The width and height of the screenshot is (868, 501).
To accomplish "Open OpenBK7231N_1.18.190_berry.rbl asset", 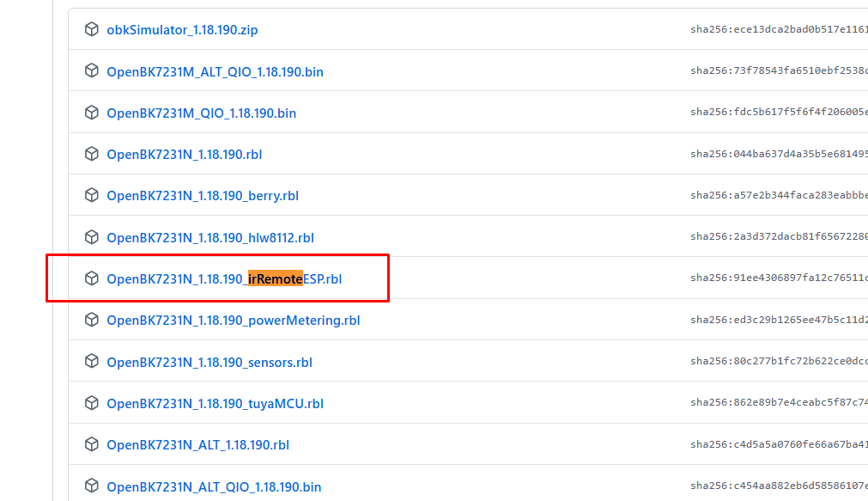I will (x=203, y=196).
